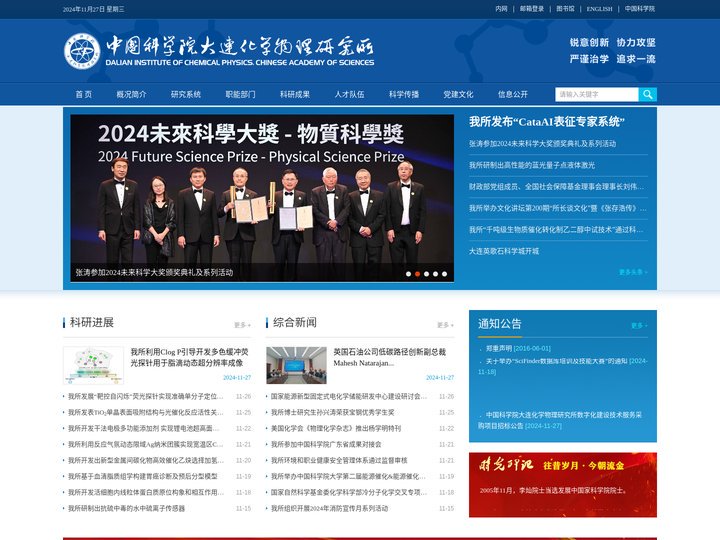Click the red 时光印记 banner

(x=563, y=485)
